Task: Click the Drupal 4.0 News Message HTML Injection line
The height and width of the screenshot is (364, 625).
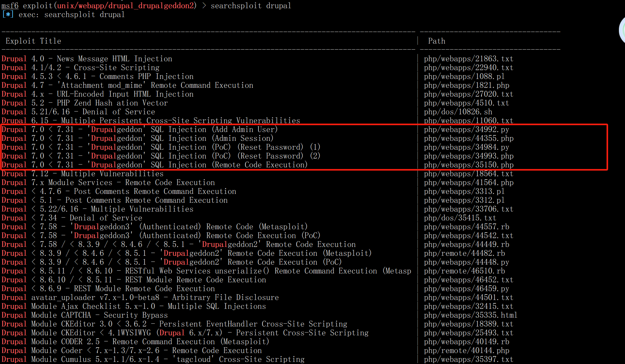Action: [87, 59]
